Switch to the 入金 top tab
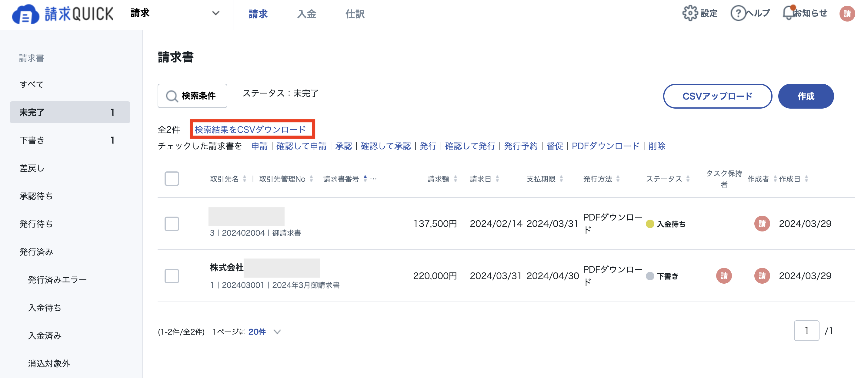 click(306, 14)
